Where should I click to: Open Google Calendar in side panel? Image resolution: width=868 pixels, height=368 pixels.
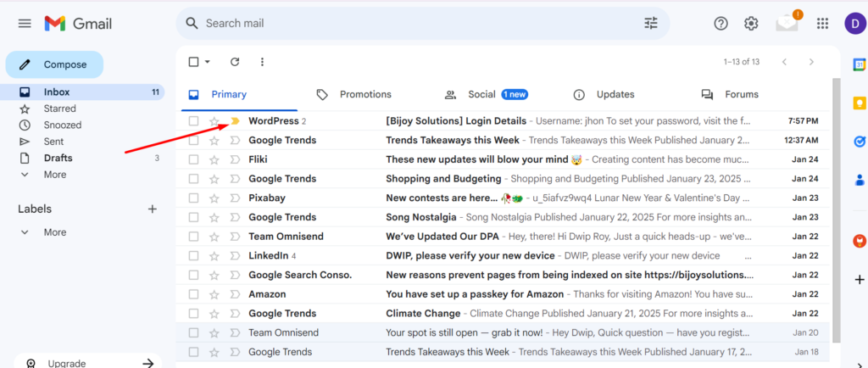point(859,64)
